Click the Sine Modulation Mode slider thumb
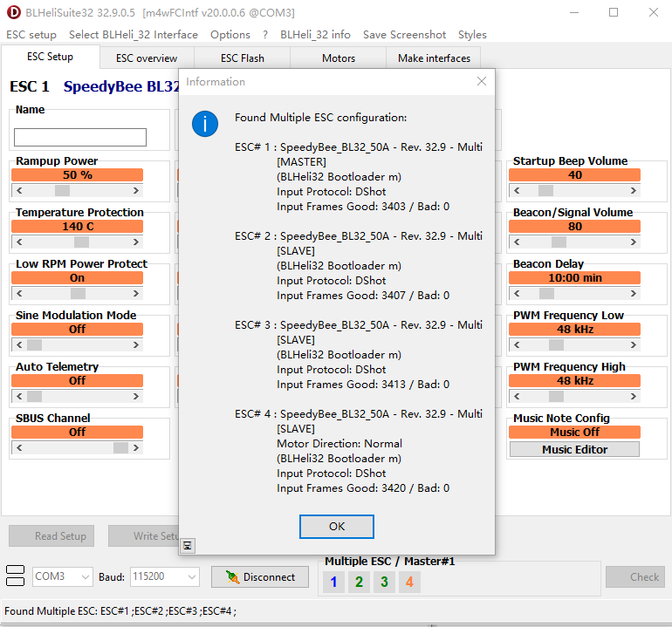Image resolution: width=672 pixels, height=627 pixels. tap(34, 344)
